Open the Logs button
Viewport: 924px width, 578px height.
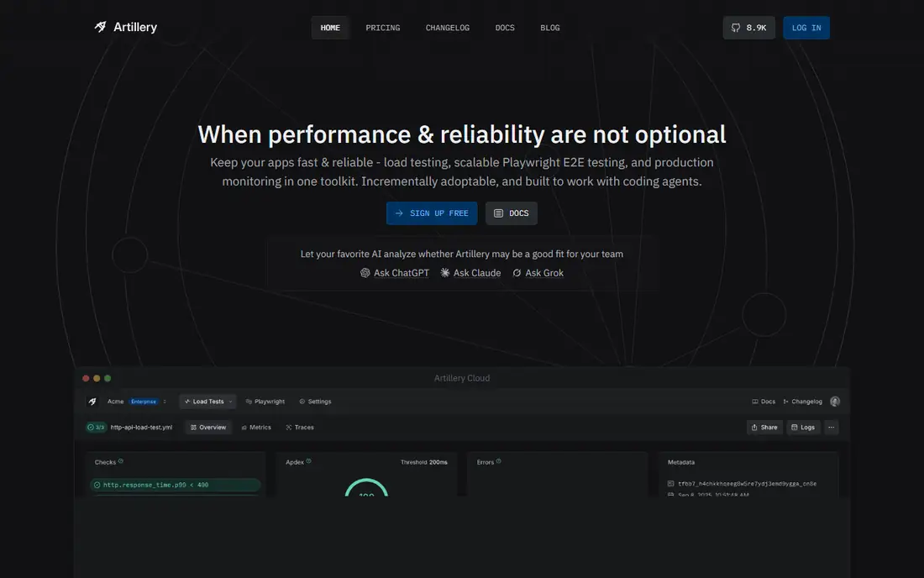tap(803, 427)
